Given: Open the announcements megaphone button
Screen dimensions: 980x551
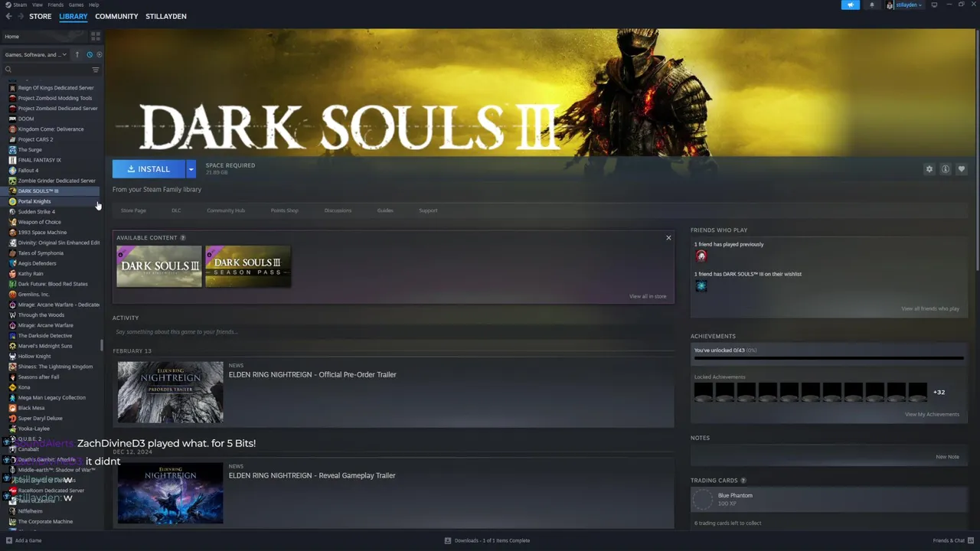Looking at the screenshot, I should click(x=850, y=5).
